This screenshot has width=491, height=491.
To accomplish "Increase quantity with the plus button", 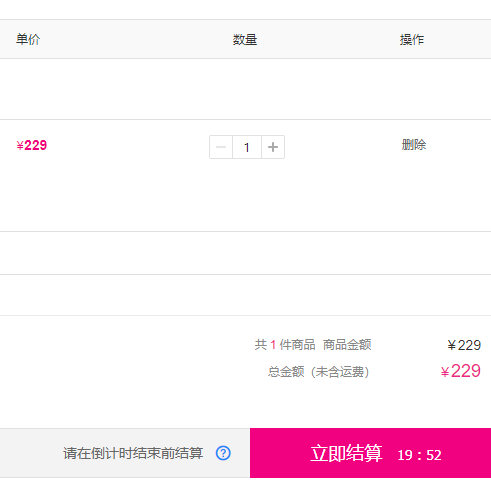I will (273, 147).
